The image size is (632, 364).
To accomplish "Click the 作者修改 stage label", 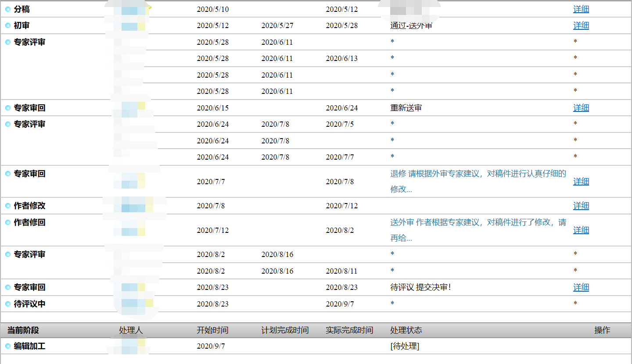I will point(29,206).
